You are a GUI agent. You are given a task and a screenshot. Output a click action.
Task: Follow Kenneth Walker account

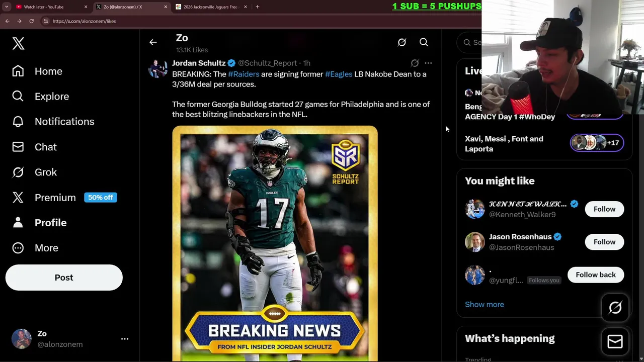click(604, 209)
